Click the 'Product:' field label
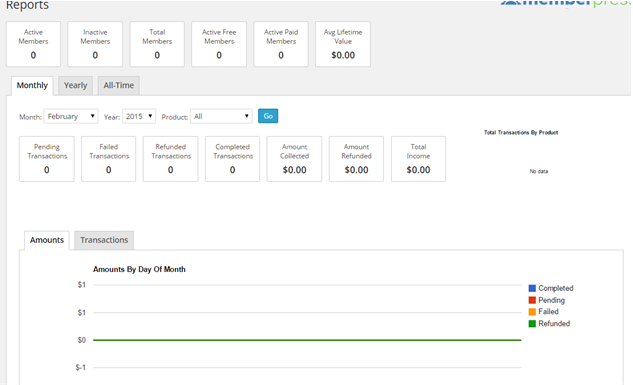 pyautogui.click(x=175, y=117)
